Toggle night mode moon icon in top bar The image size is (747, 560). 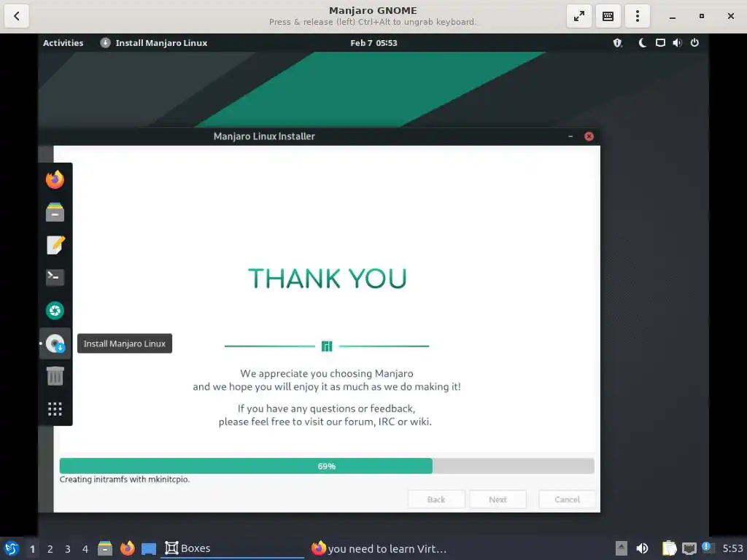tap(642, 43)
